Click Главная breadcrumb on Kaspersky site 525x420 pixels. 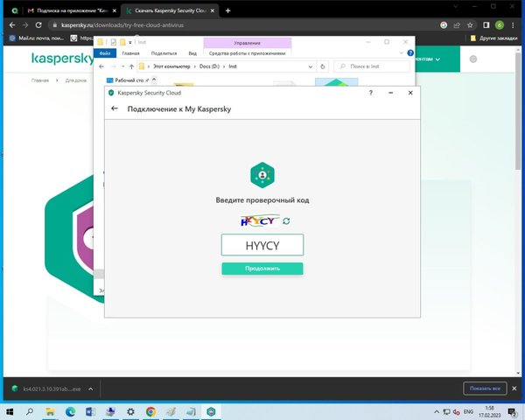click(40, 80)
